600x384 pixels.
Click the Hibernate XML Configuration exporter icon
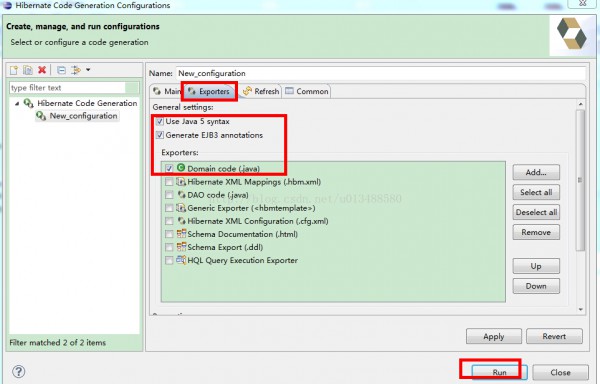click(x=181, y=221)
